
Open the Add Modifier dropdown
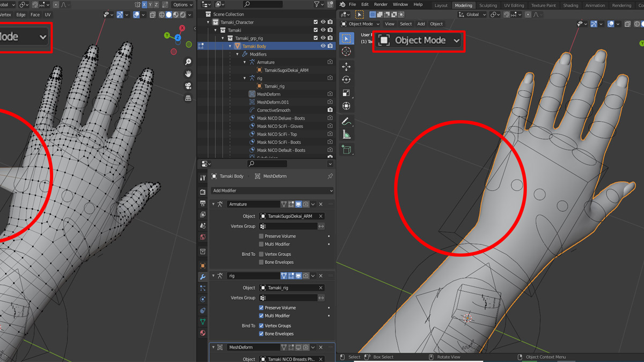point(272,190)
